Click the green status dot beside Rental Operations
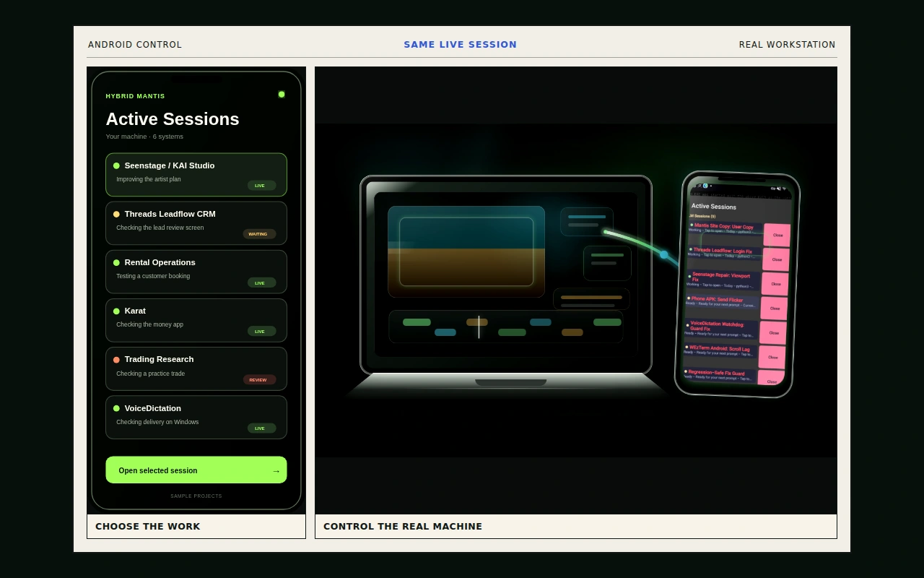 tap(116, 262)
